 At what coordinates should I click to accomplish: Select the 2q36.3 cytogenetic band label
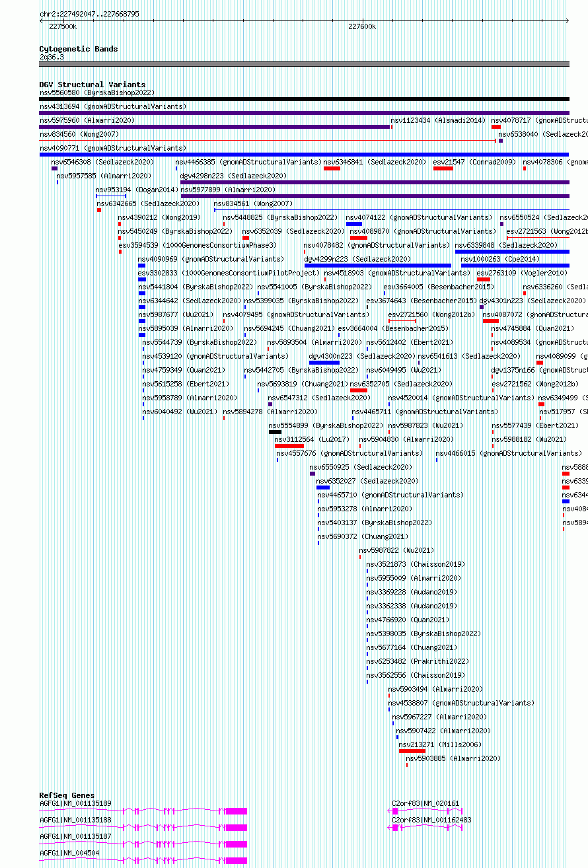(52, 57)
